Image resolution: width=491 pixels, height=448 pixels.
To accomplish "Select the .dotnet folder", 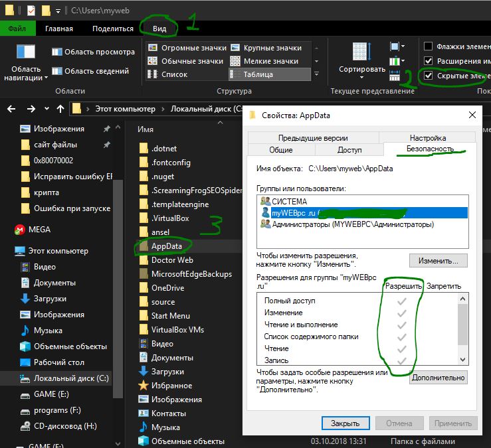I will click(x=164, y=149).
